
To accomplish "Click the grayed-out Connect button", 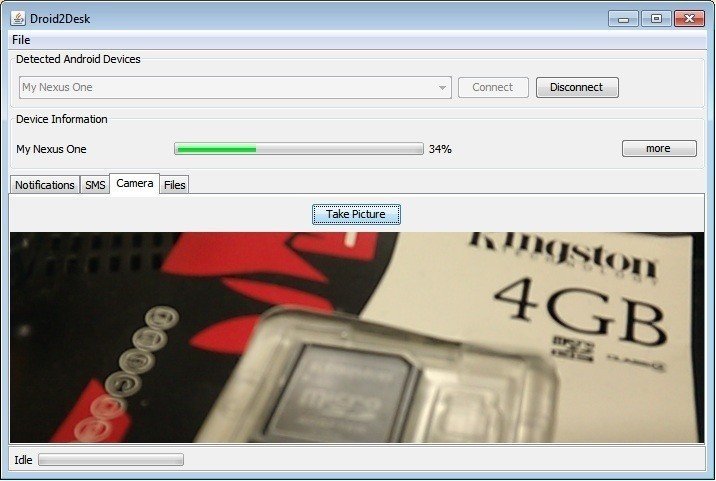I will tap(493, 87).
